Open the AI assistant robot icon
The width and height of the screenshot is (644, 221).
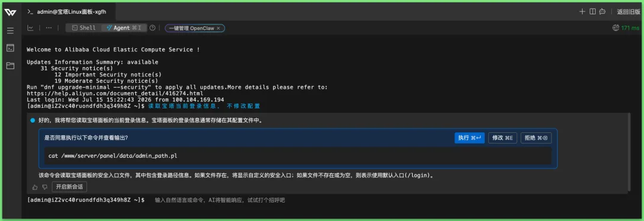coord(602,11)
